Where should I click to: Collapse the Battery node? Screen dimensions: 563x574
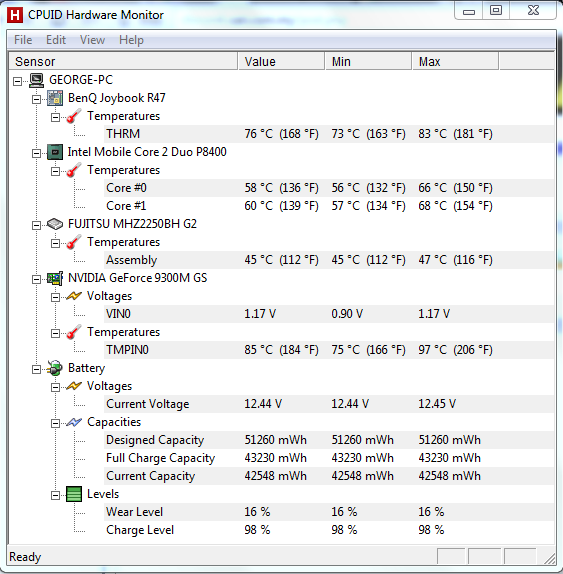[x=36, y=369]
